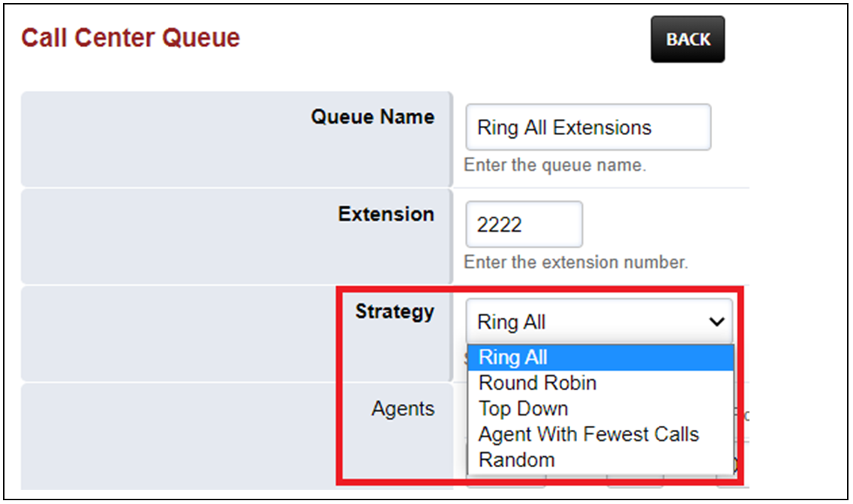Click the 'Enter the extension number.' hint
This screenshot has height=504, width=853.
coord(575,262)
